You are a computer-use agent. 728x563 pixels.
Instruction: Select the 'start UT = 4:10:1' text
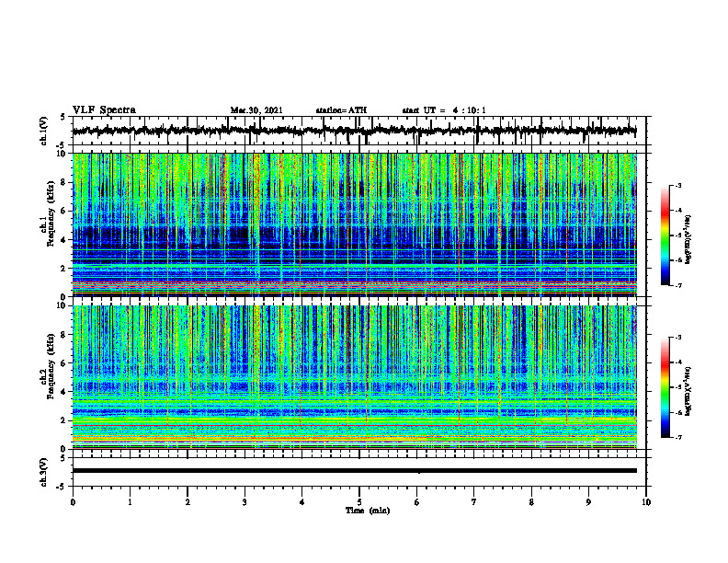444,110
